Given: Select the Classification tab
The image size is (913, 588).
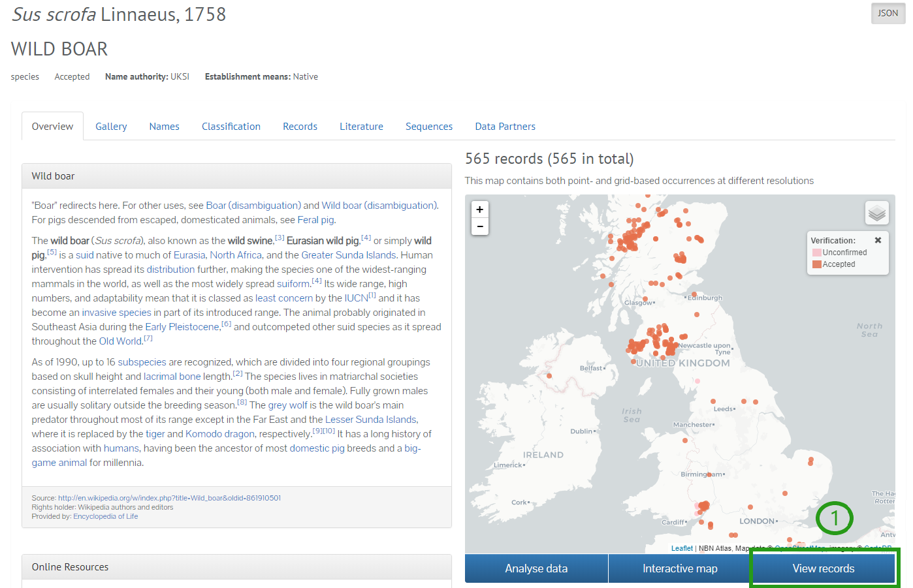Looking at the screenshot, I should [231, 127].
